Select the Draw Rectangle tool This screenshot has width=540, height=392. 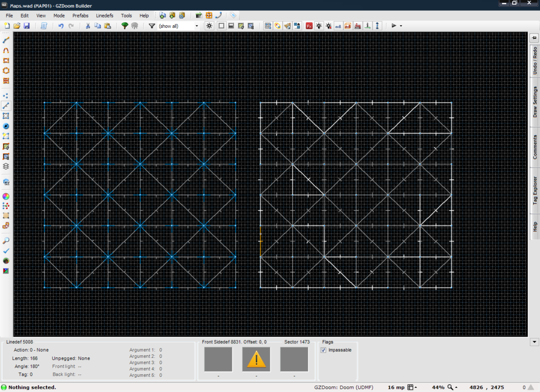pos(6,61)
